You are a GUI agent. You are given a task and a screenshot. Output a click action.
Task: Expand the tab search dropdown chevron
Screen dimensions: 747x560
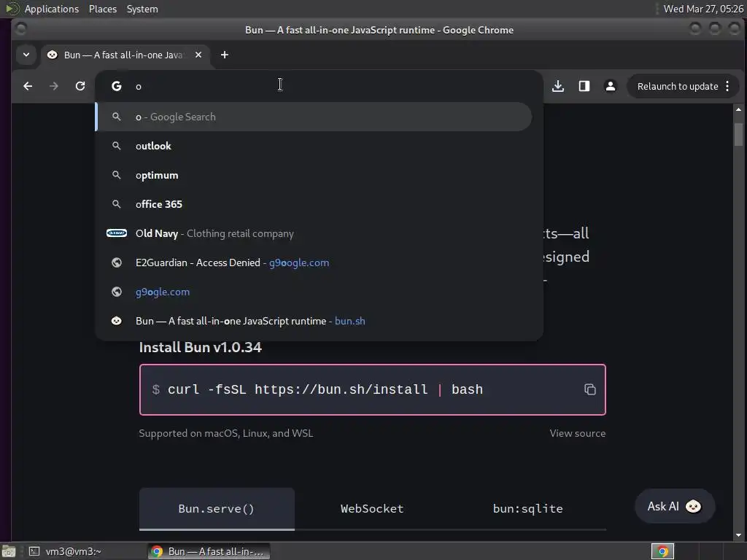pos(26,55)
